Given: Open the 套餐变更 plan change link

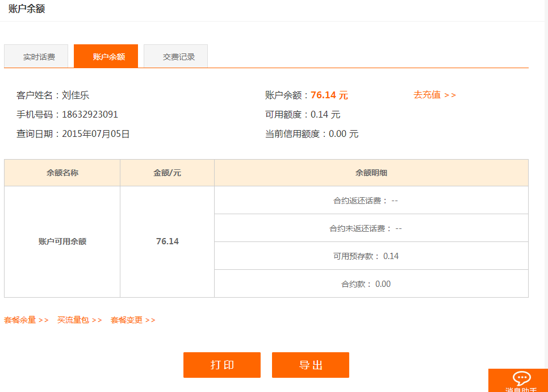Looking at the screenshot, I should (126, 320).
